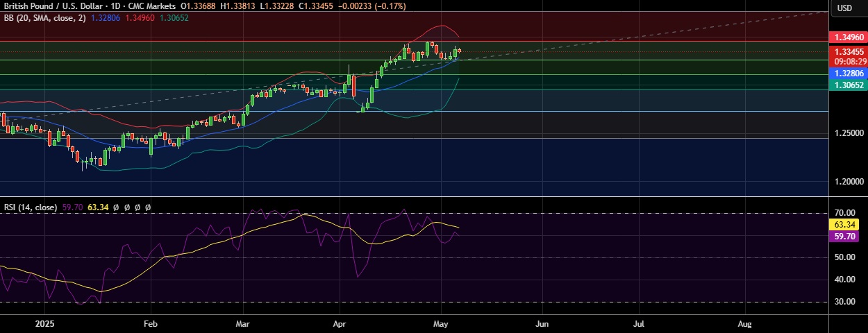Click the red 1.34960 upper band price label
The height and width of the screenshot is (333, 868).
pos(849,37)
